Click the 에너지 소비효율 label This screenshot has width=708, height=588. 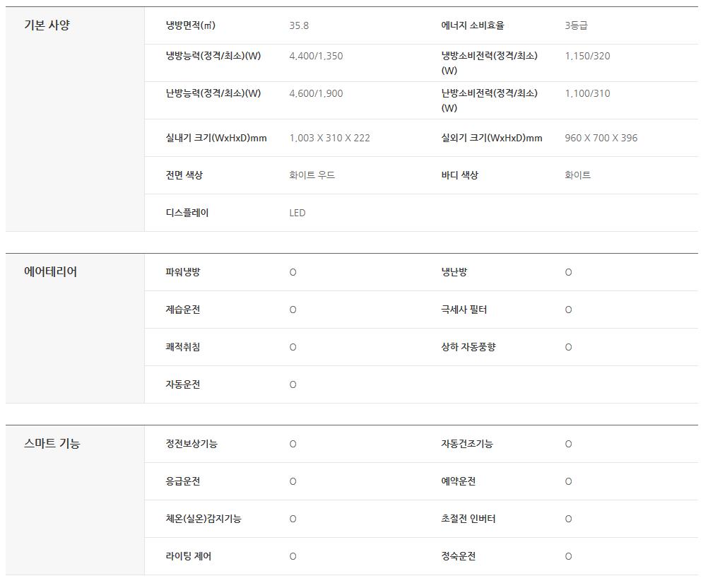point(473,25)
